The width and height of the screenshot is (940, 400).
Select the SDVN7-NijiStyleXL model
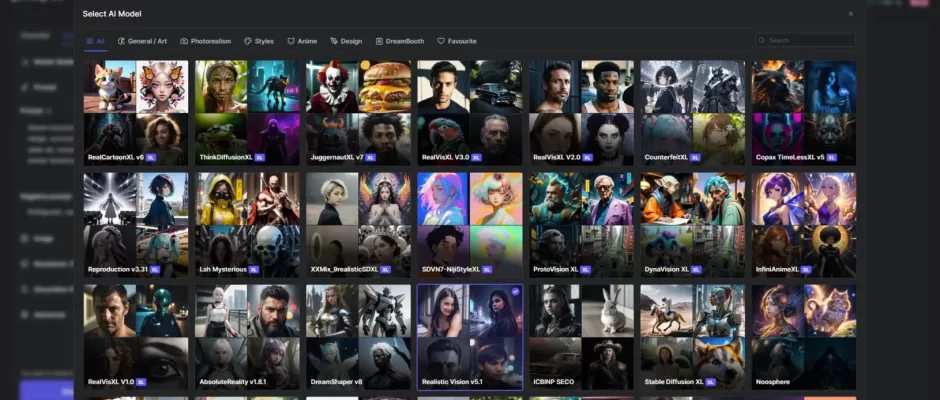click(x=470, y=225)
